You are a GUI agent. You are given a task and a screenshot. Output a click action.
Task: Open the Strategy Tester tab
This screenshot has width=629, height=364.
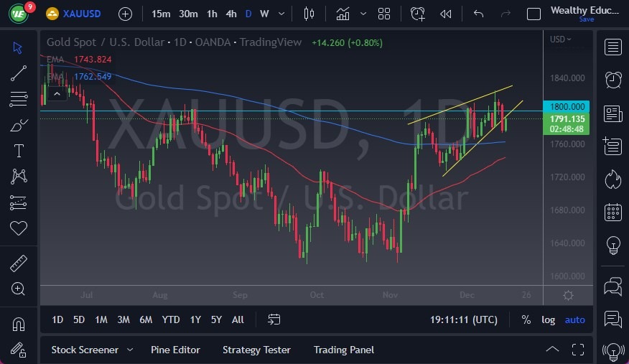tap(256, 350)
